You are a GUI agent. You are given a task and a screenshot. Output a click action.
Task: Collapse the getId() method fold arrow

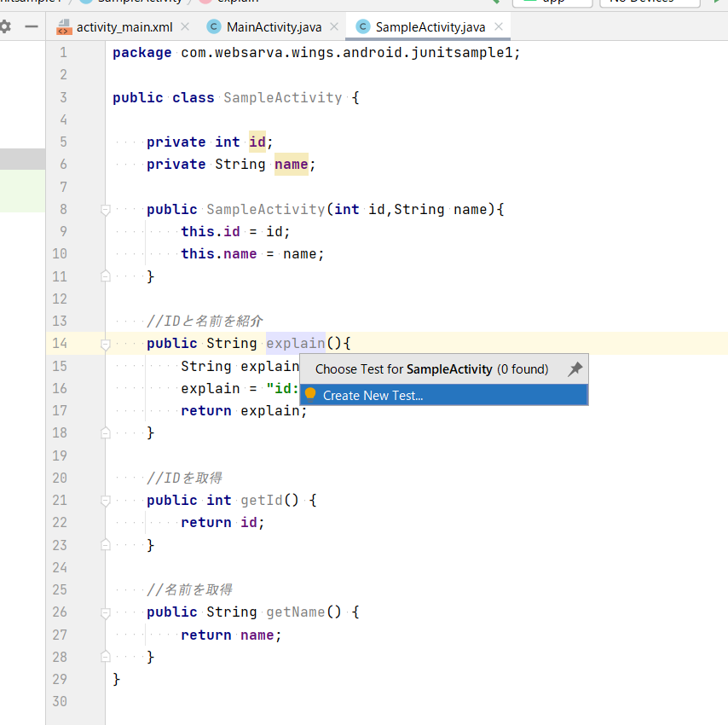pos(104,499)
